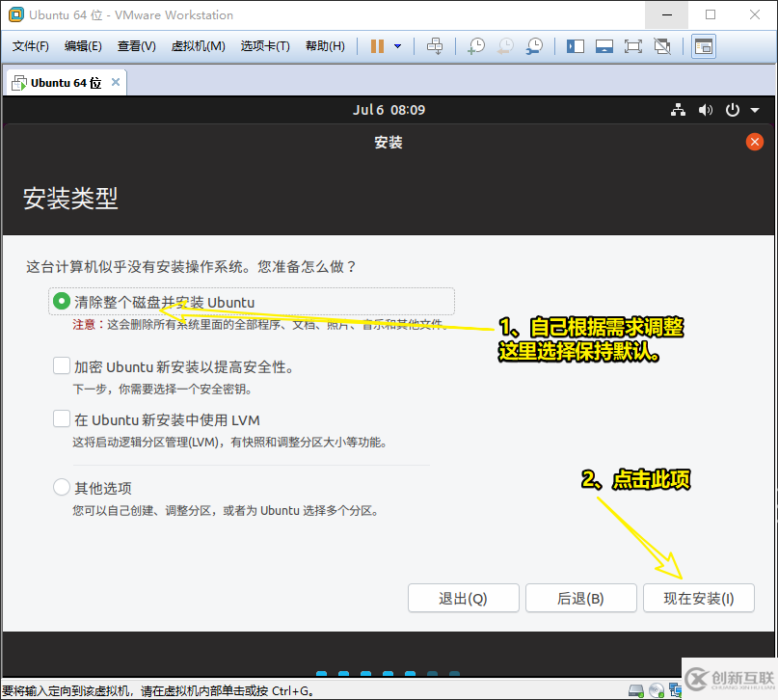The image size is (778, 700).
Task: Open the 帮助(H) menu
Action: pos(325,46)
